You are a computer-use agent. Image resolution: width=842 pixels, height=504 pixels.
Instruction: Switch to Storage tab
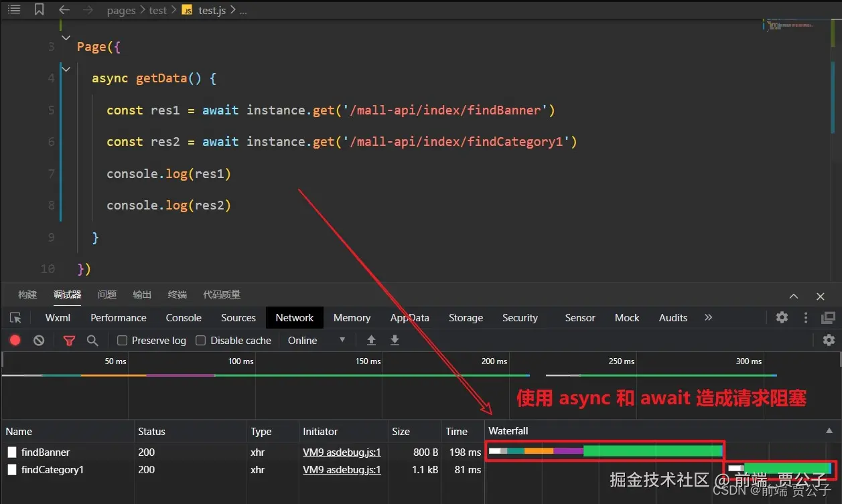[466, 318]
